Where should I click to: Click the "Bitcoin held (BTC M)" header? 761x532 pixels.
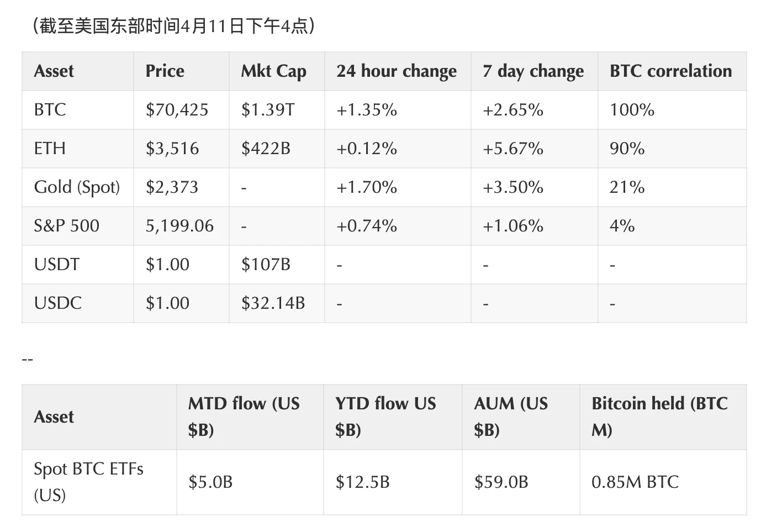tap(659, 417)
